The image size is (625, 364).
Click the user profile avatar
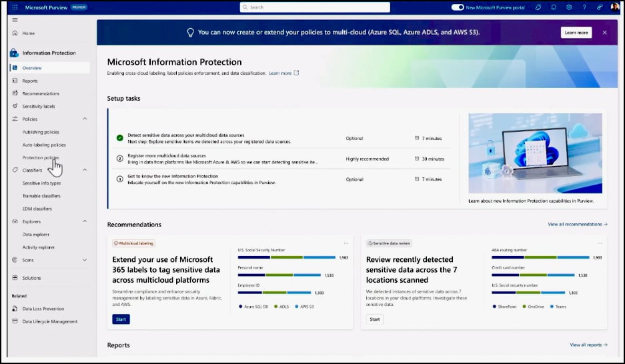pyautogui.click(x=614, y=7)
